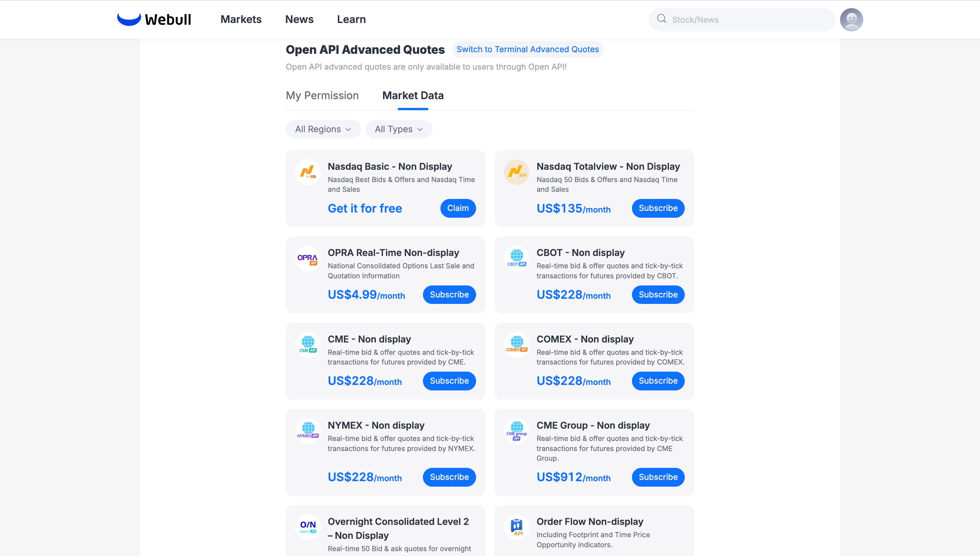Open the Markets menu

[241, 19]
